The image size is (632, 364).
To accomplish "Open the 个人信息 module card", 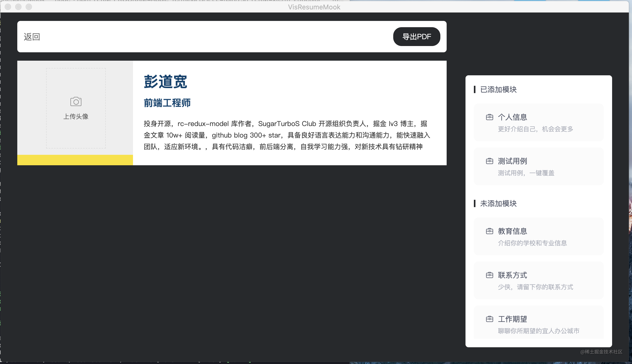I will click(x=539, y=122).
